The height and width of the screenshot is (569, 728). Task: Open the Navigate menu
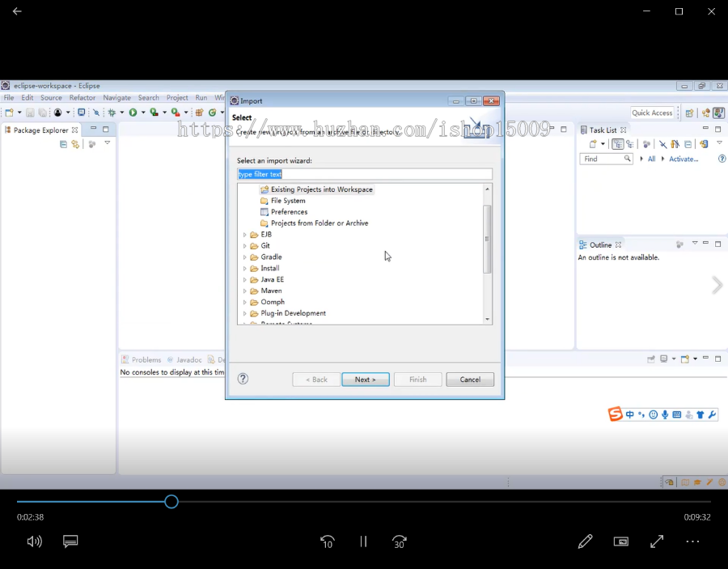(116, 98)
